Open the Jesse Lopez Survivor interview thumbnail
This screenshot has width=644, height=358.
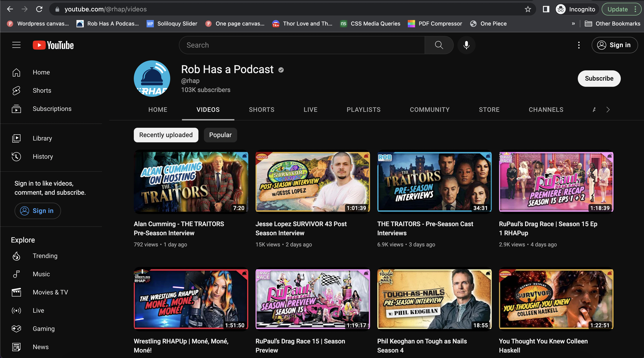(313, 182)
